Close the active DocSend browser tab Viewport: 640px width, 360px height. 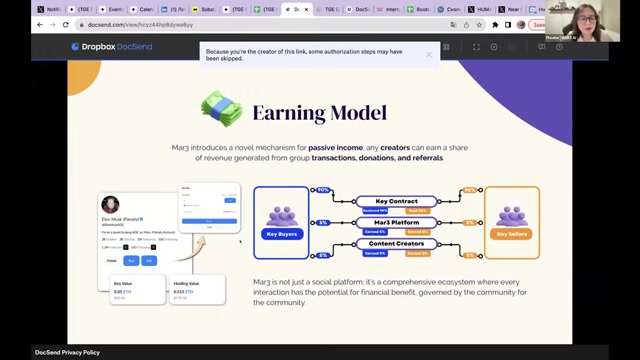[306, 9]
